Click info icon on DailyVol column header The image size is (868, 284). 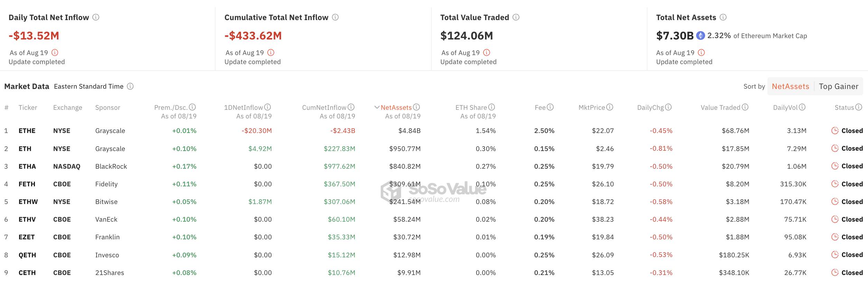(x=802, y=107)
